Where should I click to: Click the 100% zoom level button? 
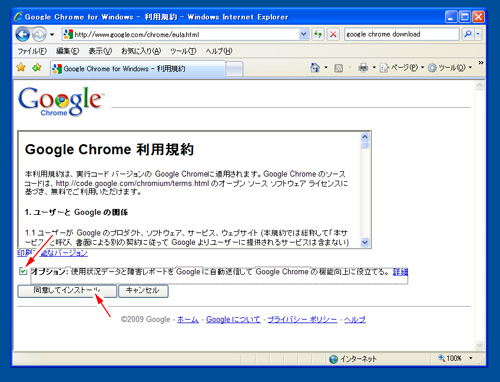[450, 358]
